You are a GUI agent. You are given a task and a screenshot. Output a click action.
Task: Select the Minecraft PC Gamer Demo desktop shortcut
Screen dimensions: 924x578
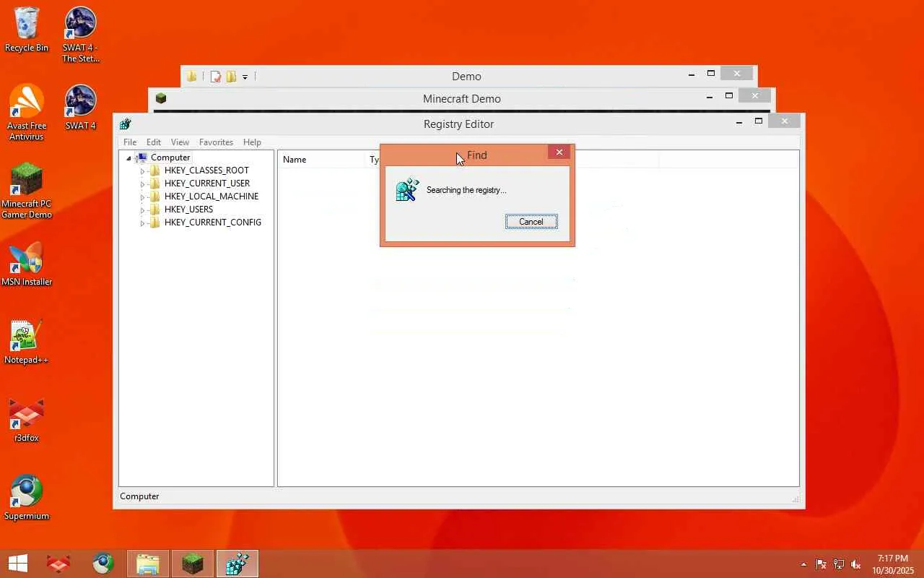tap(27, 191)
